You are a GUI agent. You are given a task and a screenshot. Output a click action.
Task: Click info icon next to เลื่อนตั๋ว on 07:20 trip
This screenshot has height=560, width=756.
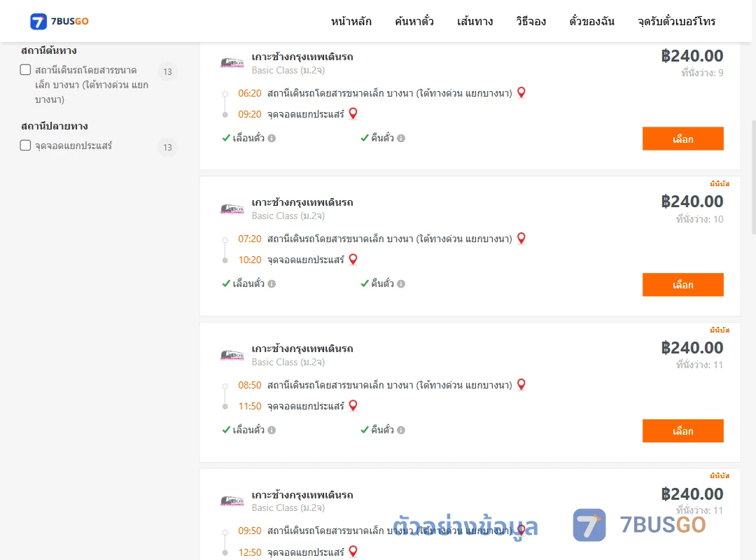click(x=272, y=284)
